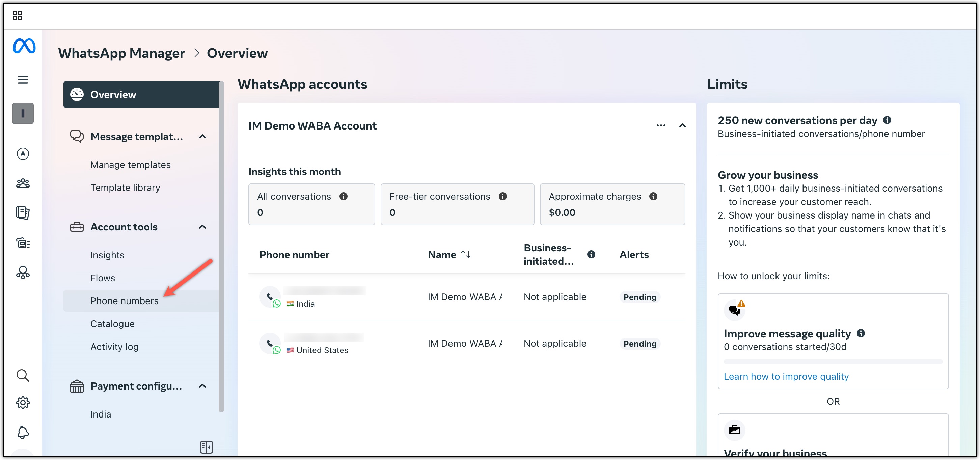Collapse the Account tools section

(202, 227)
